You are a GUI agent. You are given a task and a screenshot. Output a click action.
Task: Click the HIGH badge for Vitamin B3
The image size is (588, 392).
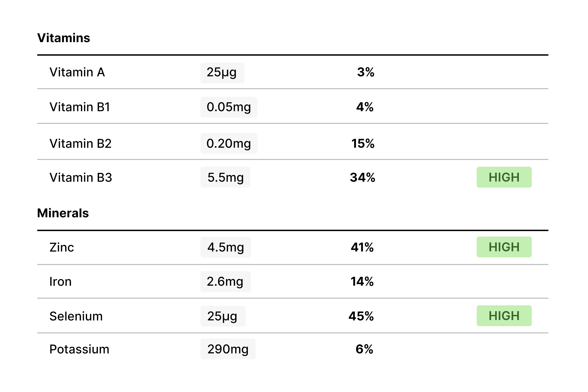click(504, 177)
